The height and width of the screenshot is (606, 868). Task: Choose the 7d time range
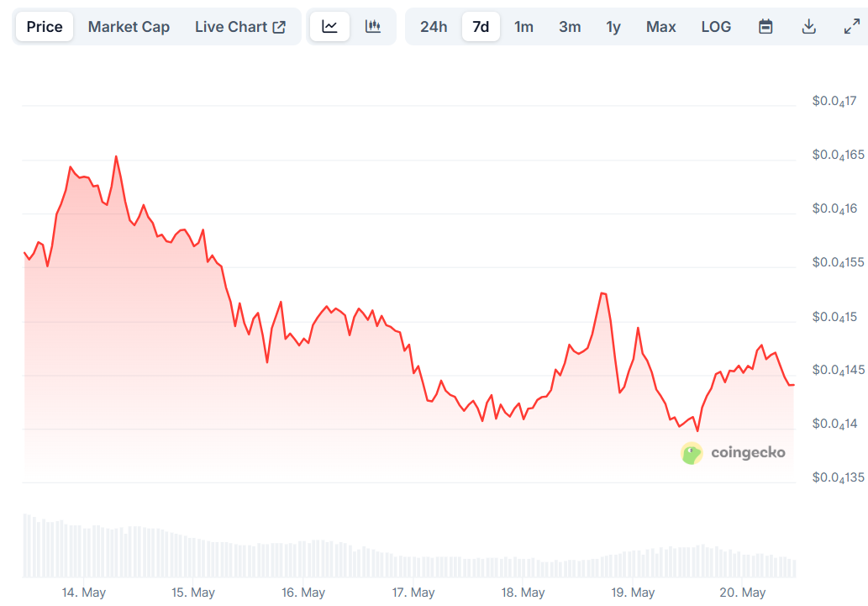pyautogui.click(x=481, y=27)
